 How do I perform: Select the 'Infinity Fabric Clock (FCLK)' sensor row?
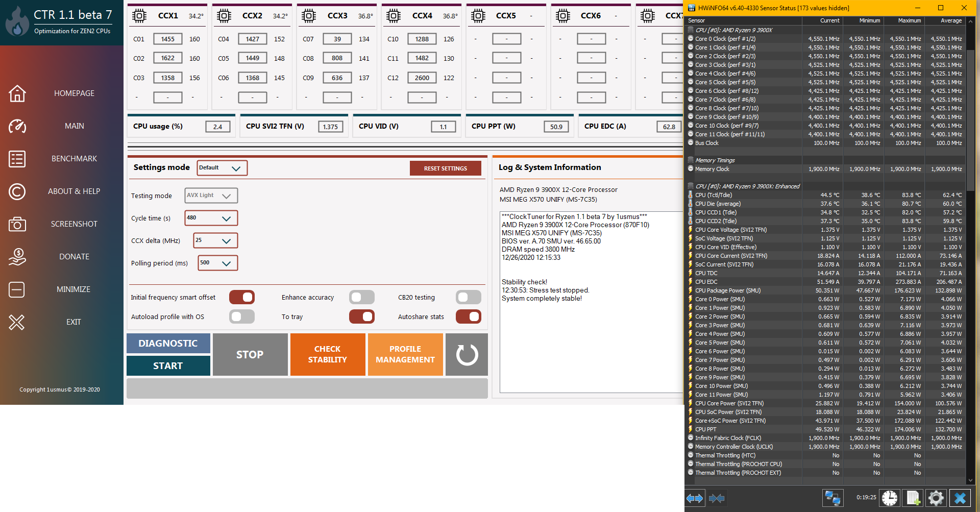pyautogui.click(x=825, y=438)
